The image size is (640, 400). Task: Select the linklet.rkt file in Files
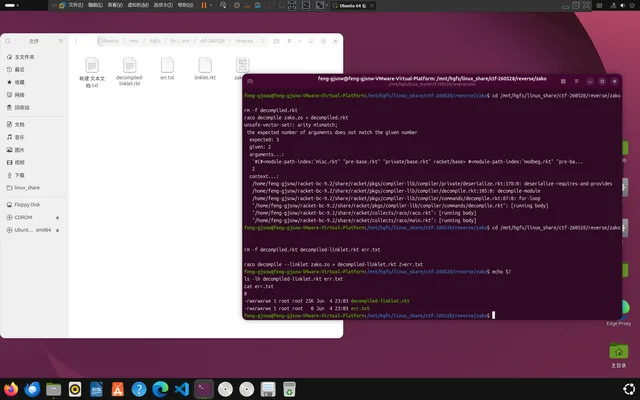(x=205, y=68)
